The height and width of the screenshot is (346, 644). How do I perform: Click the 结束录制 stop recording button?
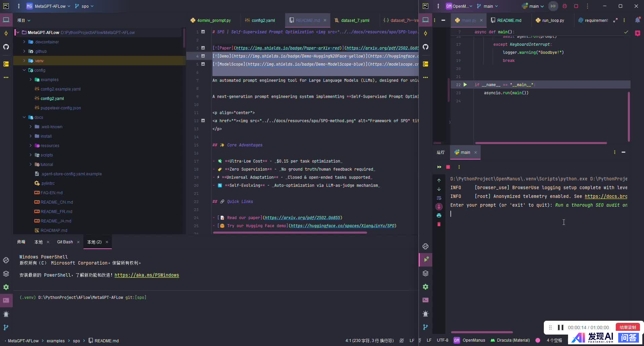(x=628, y=327)
